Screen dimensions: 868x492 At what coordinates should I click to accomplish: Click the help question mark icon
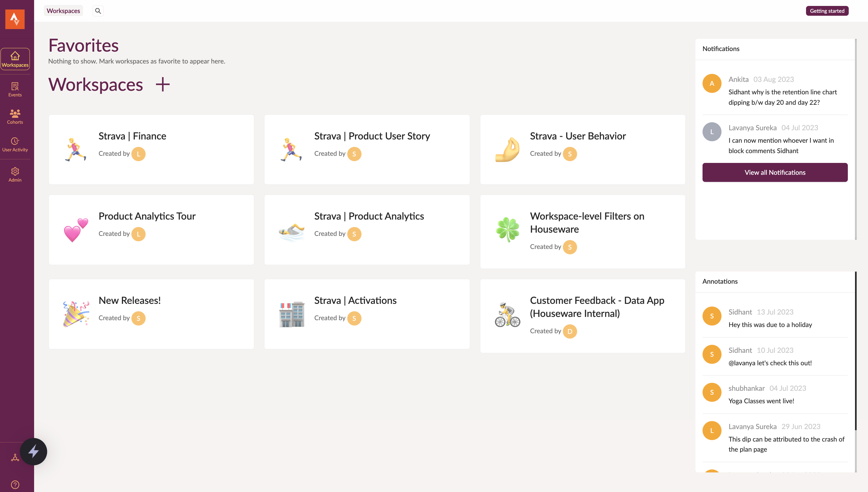15,485
